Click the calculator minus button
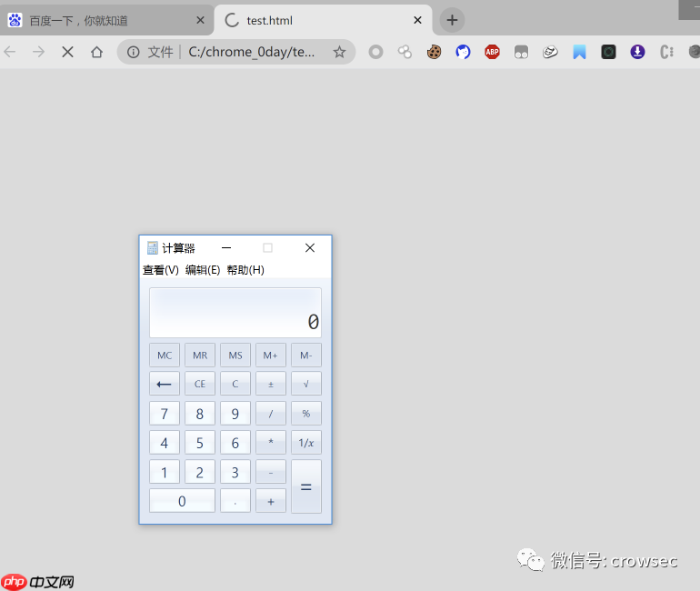This screenshot has height=591, width=700. click(x=271, y=472)
